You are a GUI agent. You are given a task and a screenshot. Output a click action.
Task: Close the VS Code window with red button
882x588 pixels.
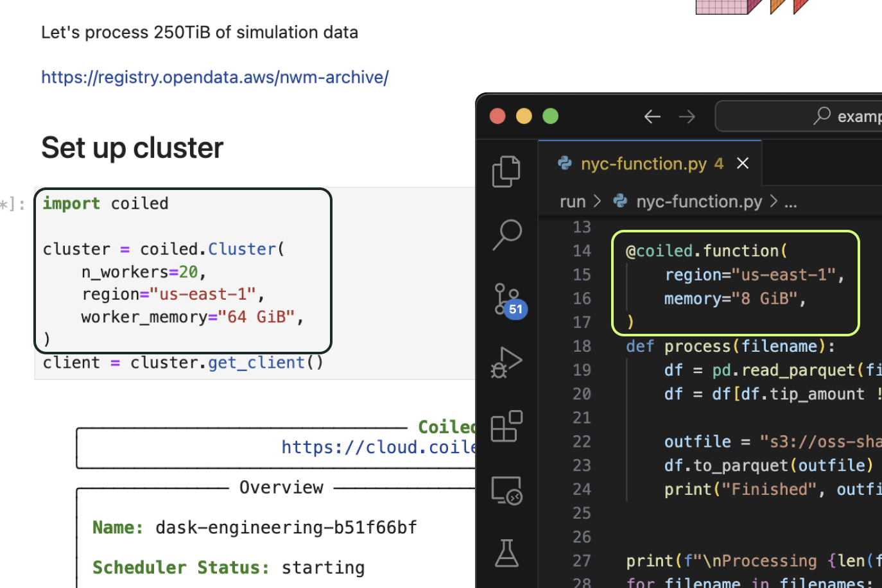click(497, 116)
